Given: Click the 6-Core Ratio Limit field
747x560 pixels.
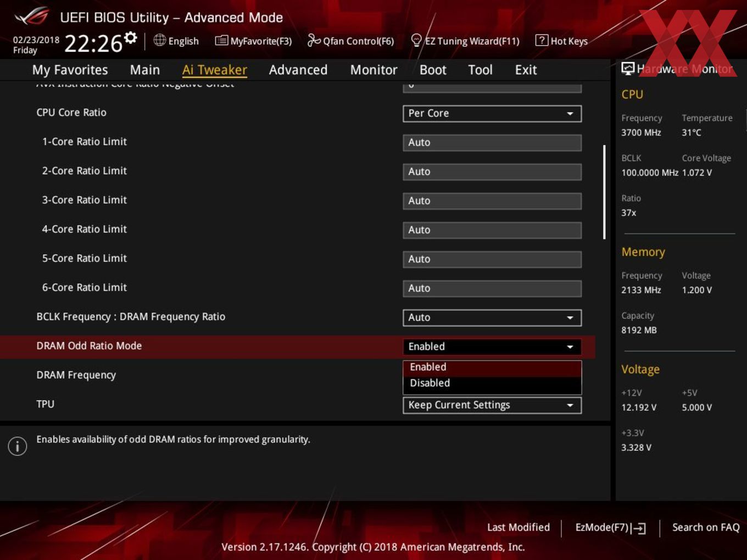Looking at the screenshot, I should point(492,288).
